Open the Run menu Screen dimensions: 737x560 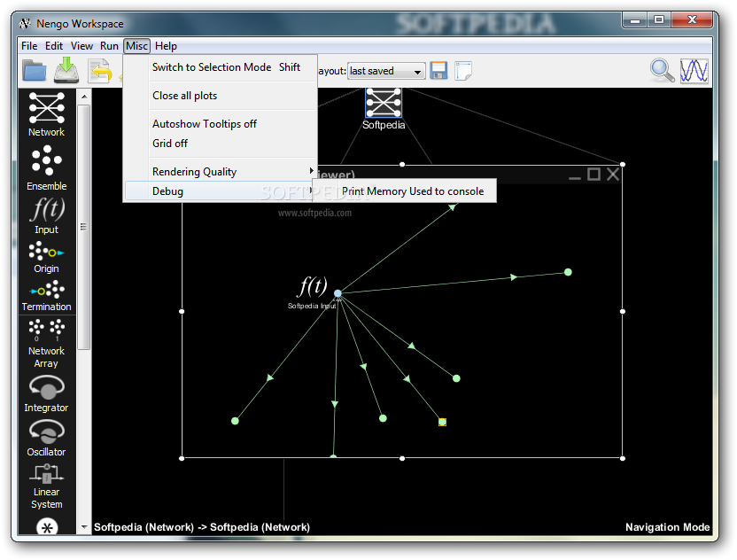tap(109, 46)
